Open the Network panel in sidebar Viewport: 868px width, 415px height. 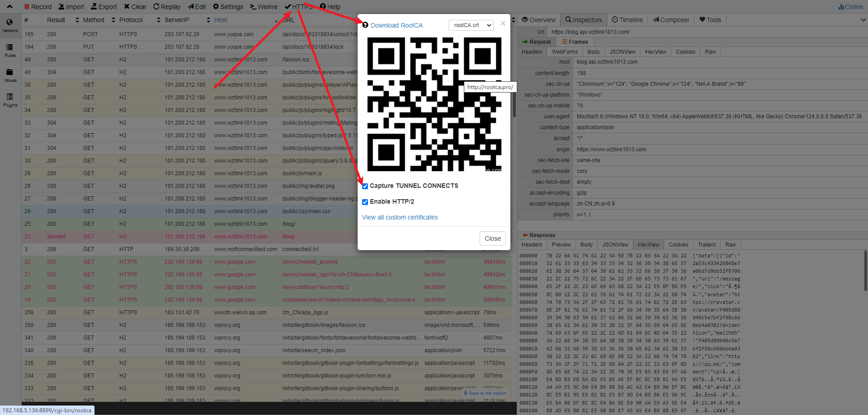coord(10,26)
